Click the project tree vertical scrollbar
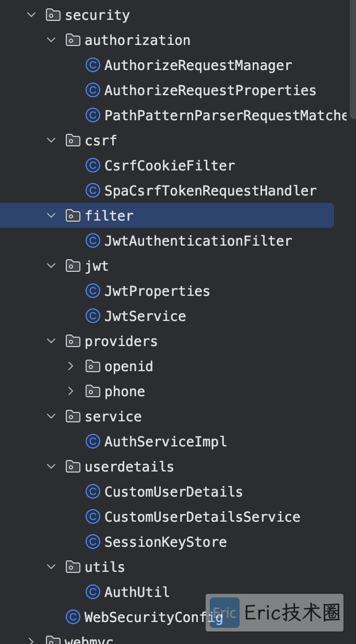 [x=353, y=60]
